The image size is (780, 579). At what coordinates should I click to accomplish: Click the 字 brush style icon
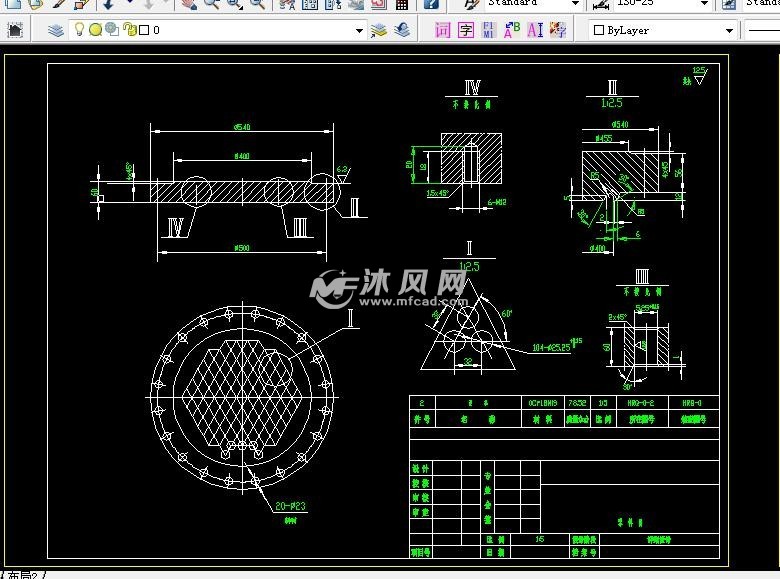[x=558, y=30]
